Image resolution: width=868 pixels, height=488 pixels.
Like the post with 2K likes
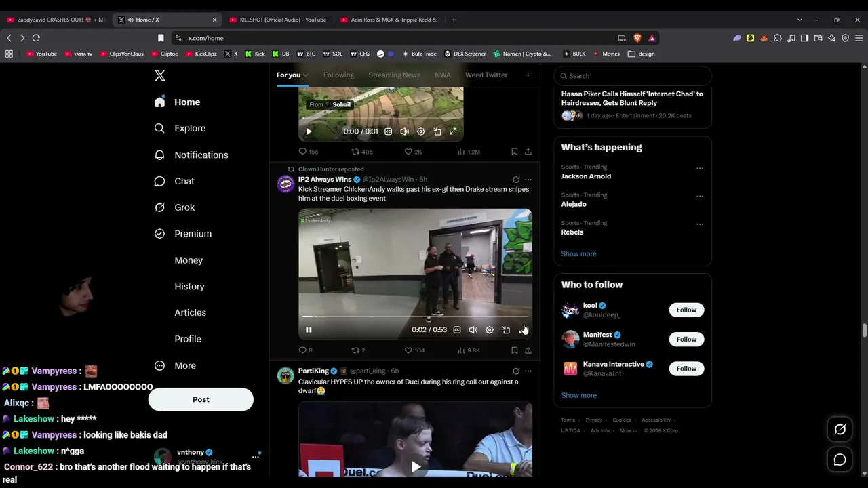click(x=408, y=152)
